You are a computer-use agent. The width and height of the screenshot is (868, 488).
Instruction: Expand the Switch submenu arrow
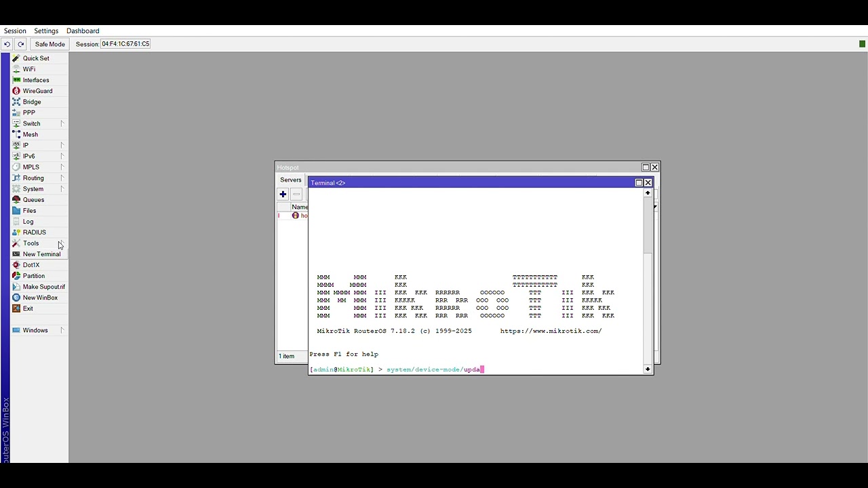pyautogui.click(x=62, y=123)
